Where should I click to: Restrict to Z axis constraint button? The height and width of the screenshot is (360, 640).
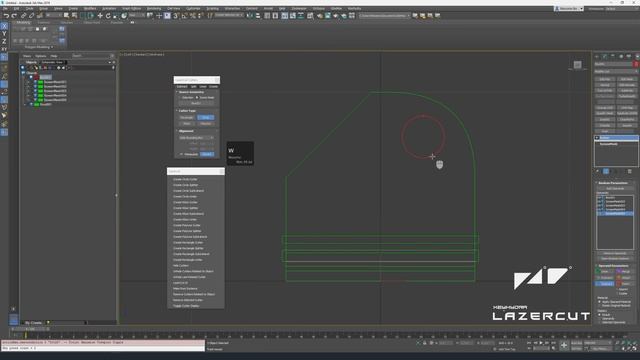coord(4,41)
